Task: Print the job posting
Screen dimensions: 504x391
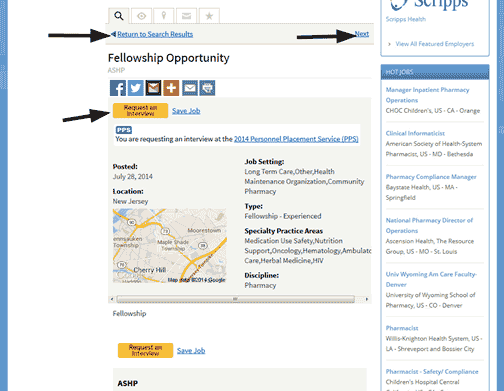Action: point(207,88)
